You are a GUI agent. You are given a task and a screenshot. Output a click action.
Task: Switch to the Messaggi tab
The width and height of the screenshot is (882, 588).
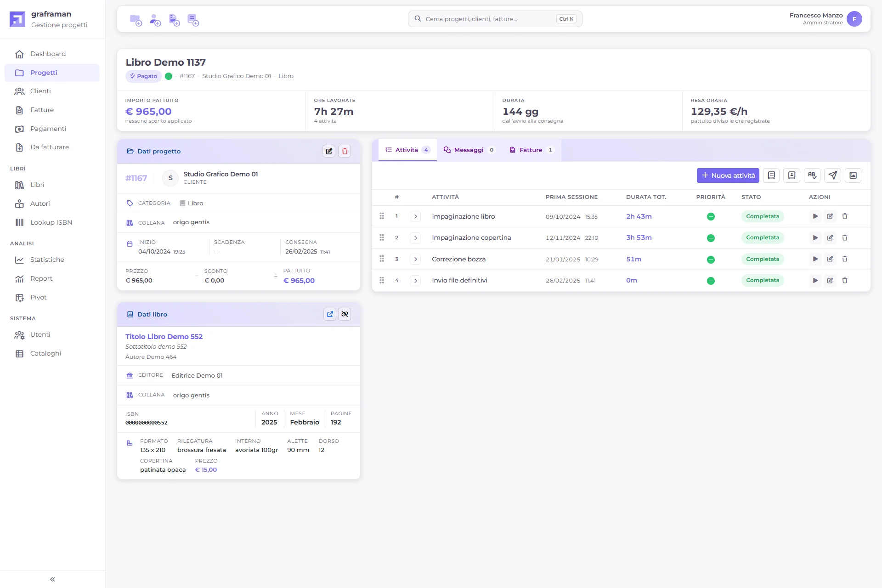pyautogui.click(x=469, y=150)
